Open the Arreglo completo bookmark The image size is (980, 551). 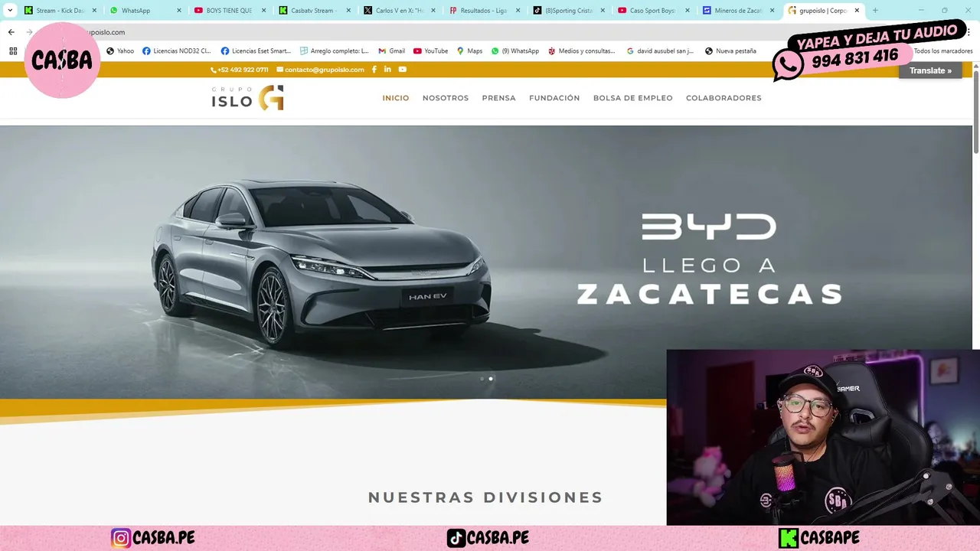coord(335,51)
